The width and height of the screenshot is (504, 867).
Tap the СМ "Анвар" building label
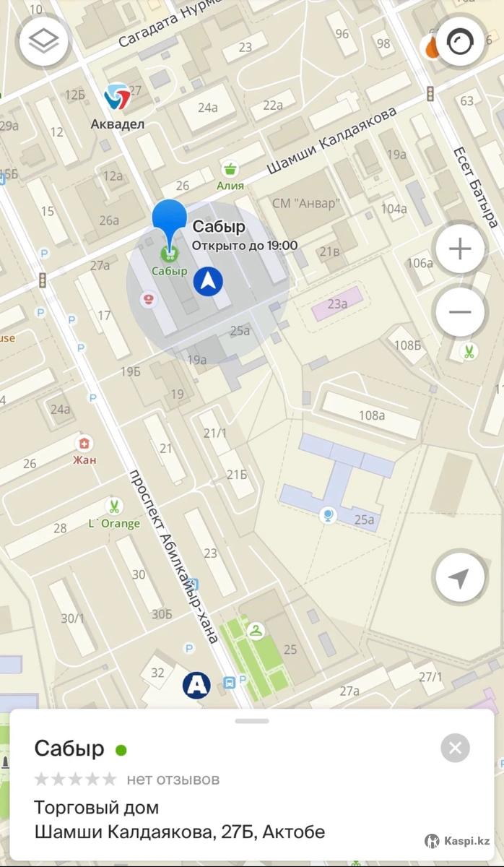click(305, 203)
